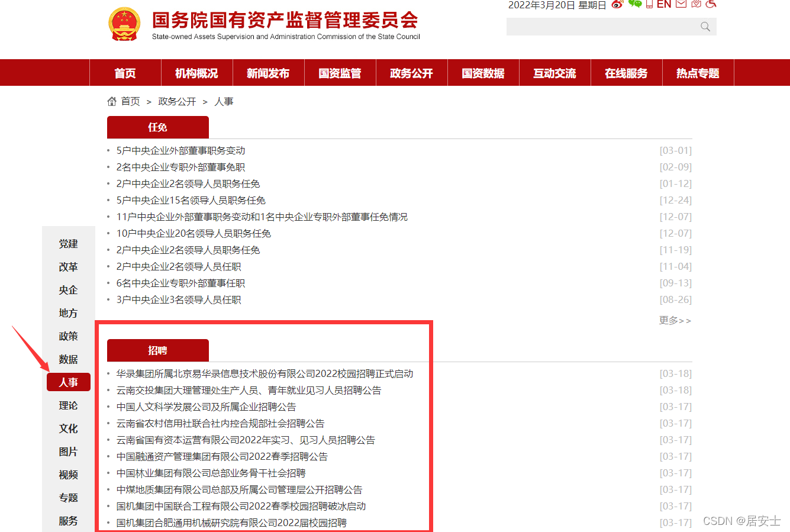Click the home icon in breadcrumb
The height and width of the screenshot is (532, 790).
[112, 101]
